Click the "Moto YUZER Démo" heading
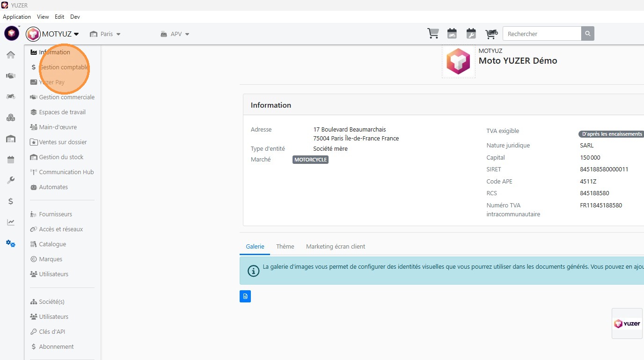The width and height of the screenshot is (644, 360). click(518, 61)
